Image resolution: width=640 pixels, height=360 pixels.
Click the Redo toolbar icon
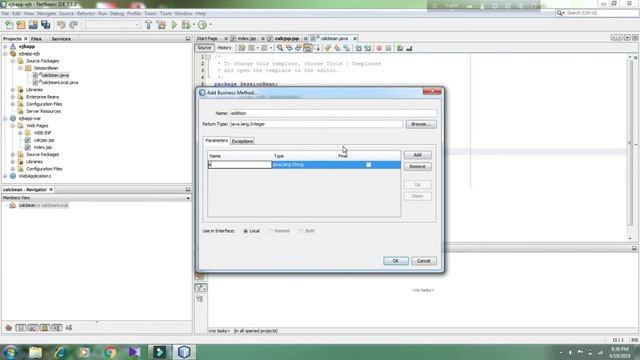(x=73, y=25)
